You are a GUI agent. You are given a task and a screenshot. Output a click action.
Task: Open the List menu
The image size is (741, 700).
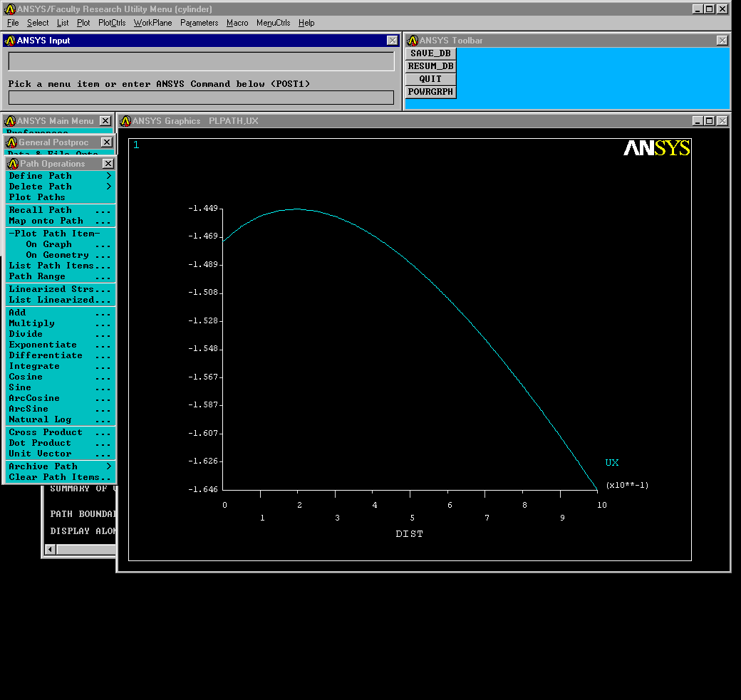63,23
